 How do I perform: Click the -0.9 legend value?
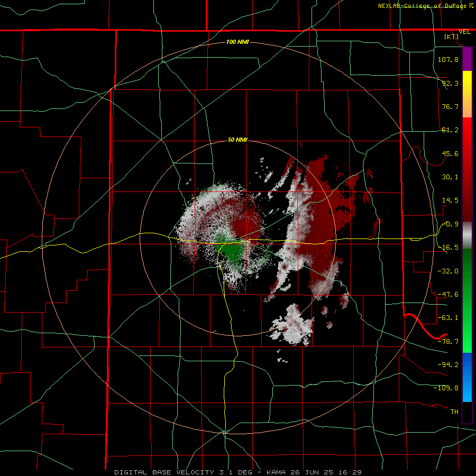click(450, 224)
